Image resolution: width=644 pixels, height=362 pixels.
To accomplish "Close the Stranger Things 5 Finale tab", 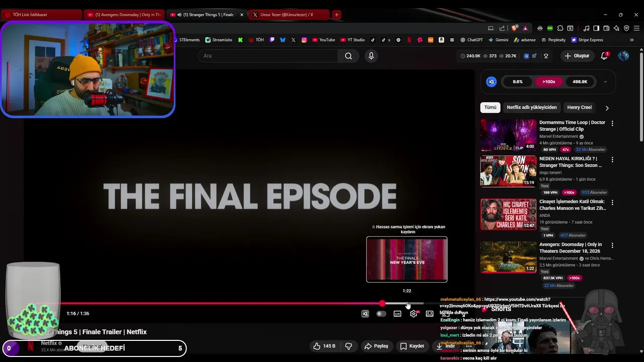I will click(242, 15).
